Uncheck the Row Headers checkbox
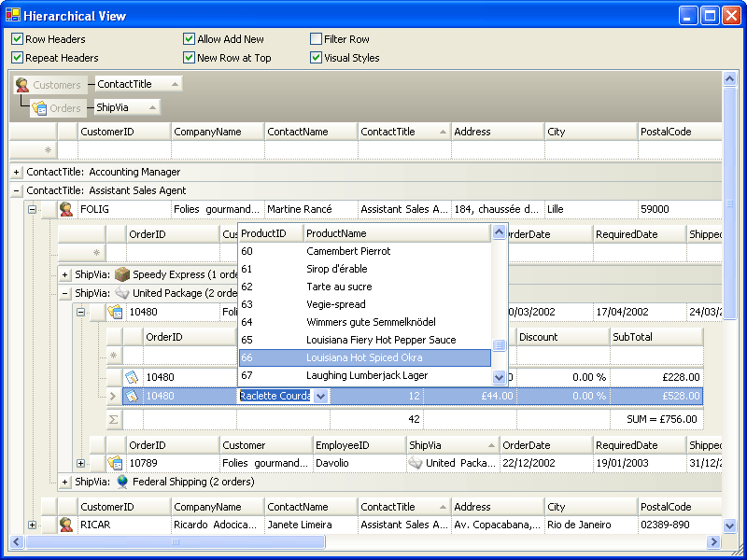The image size is (747, 560). point(17,39)
